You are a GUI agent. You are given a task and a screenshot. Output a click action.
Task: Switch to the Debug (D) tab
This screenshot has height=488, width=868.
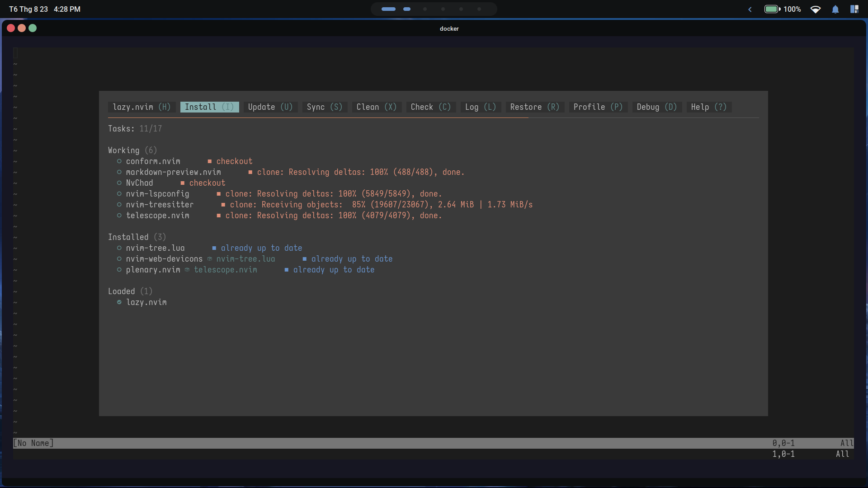(657, 107)
